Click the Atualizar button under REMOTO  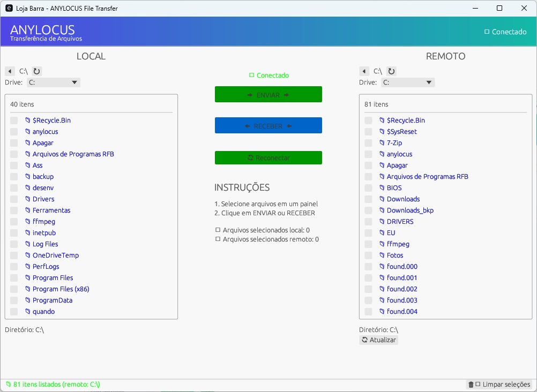378,340
